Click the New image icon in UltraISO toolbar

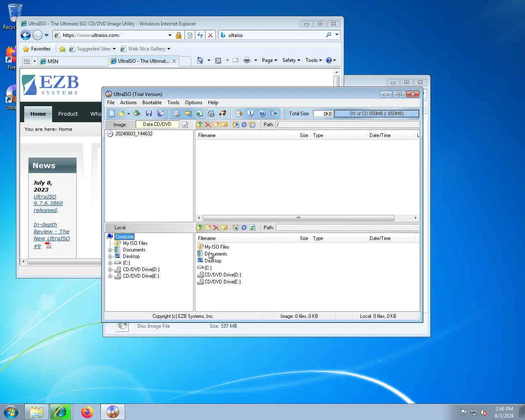(112, 114)
